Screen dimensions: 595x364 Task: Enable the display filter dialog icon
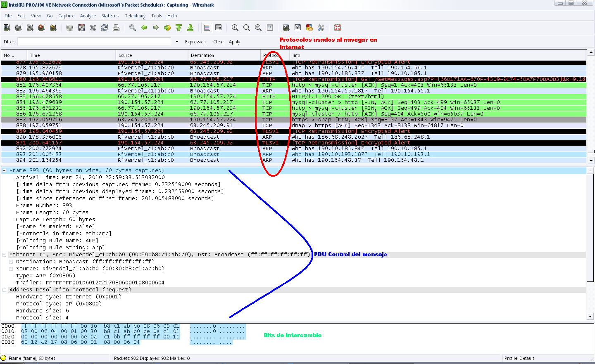pos(297,28)
